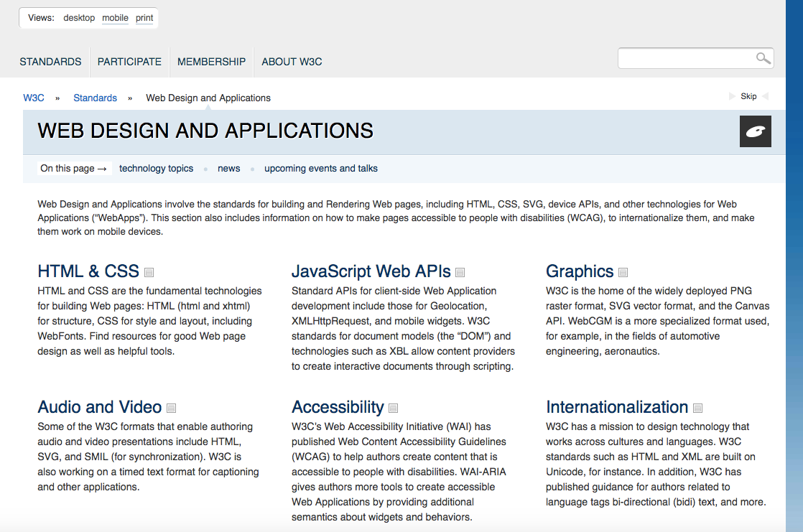Open the Audio and Video heading link

pyautogui.click(x=100, y=407)
